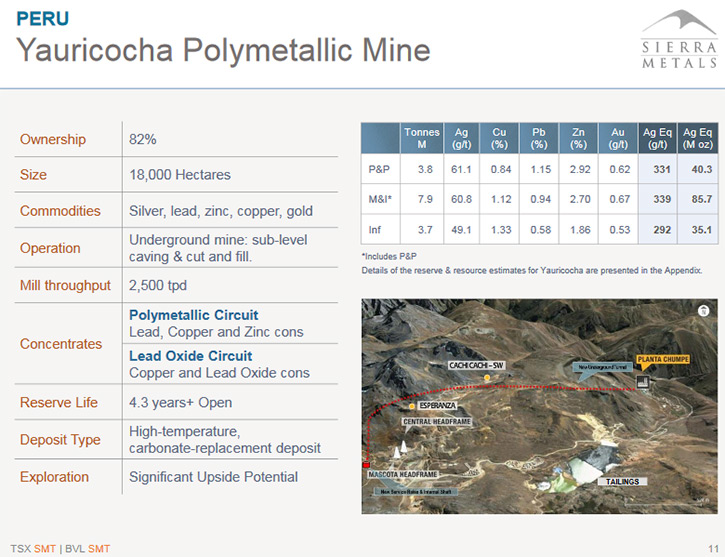Click 'Lead, Copper and Zinc cons' text
The image size is (725, 557).
pos(216,332)
